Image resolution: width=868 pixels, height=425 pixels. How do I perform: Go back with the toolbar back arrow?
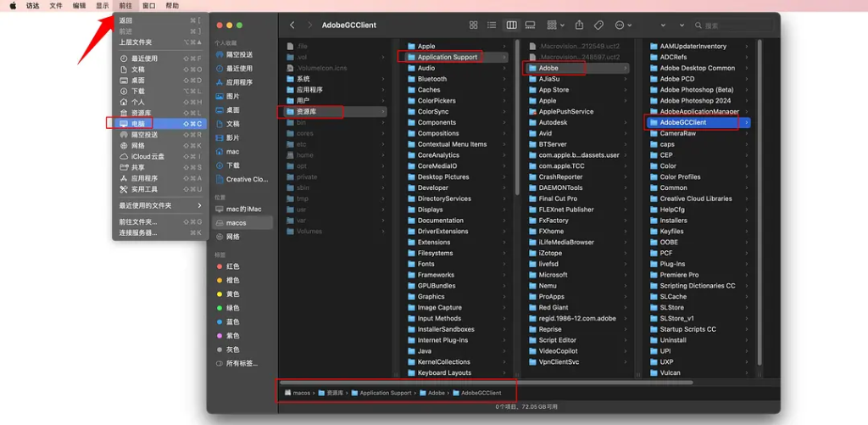(292, 25)
